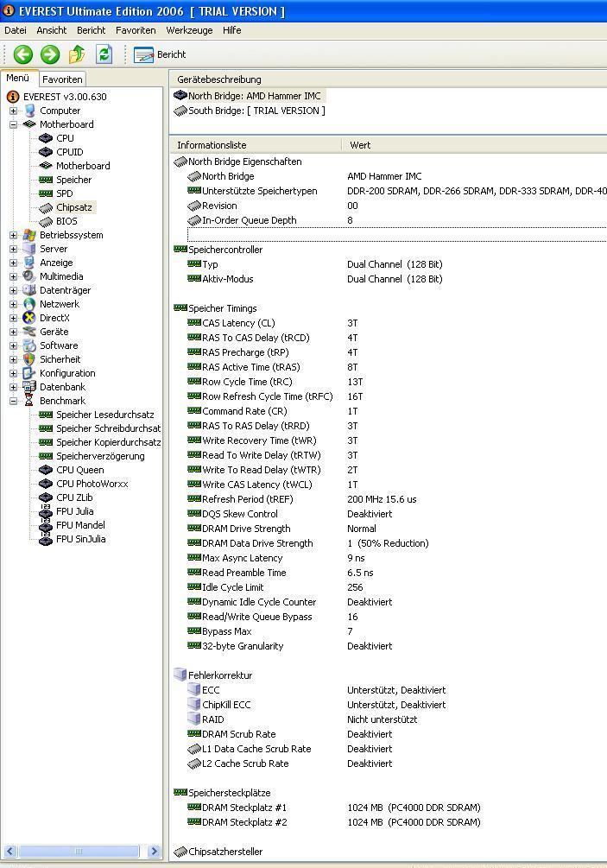Viewport: 607px width, 868px height.
Task: Click the BIOS chip icon
Action: [x=46, y=221]
